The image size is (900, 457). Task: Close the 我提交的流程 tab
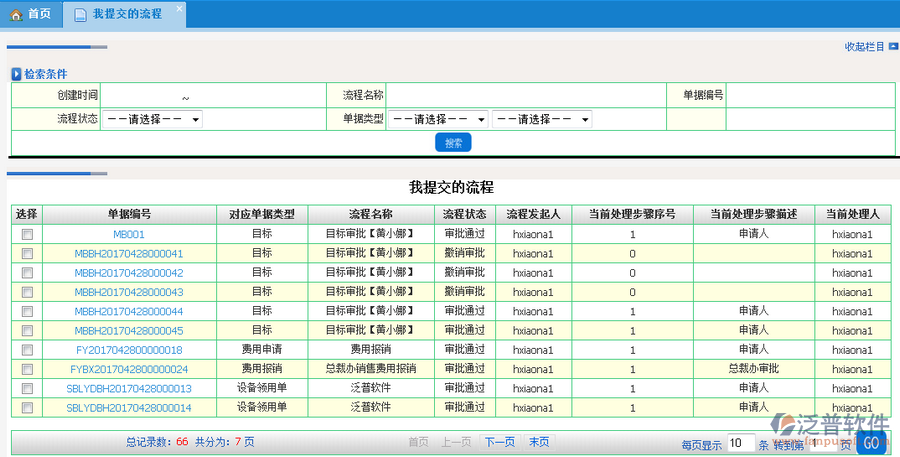(x=179, y=9)
